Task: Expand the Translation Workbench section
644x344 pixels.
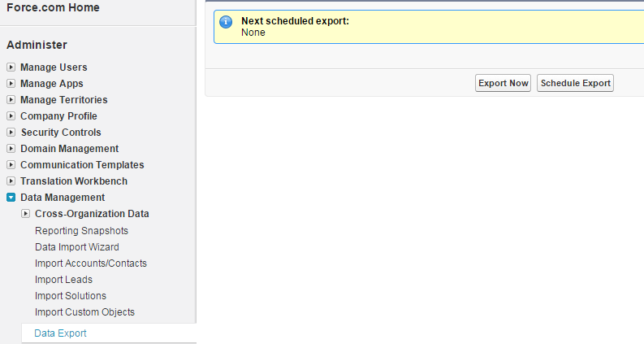Action: (x=11, y=181)
